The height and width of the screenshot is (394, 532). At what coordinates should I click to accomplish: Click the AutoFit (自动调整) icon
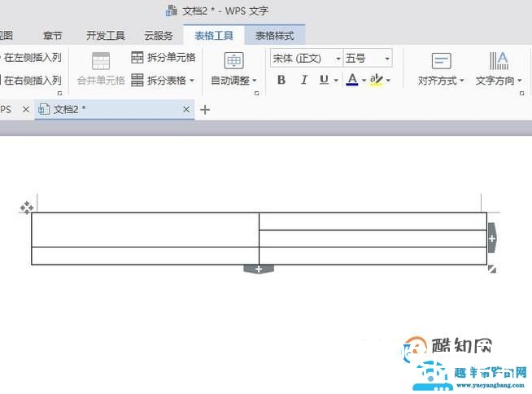233,61
